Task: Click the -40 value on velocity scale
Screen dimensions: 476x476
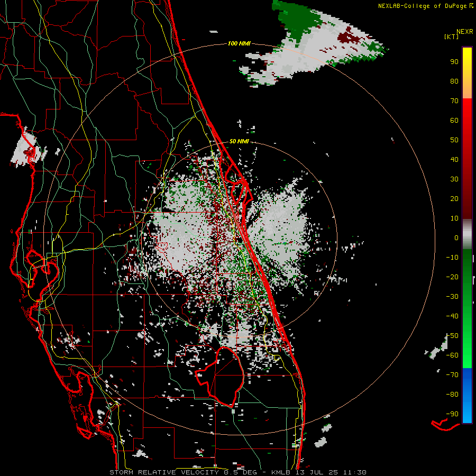Action: [x=452, y=316]
